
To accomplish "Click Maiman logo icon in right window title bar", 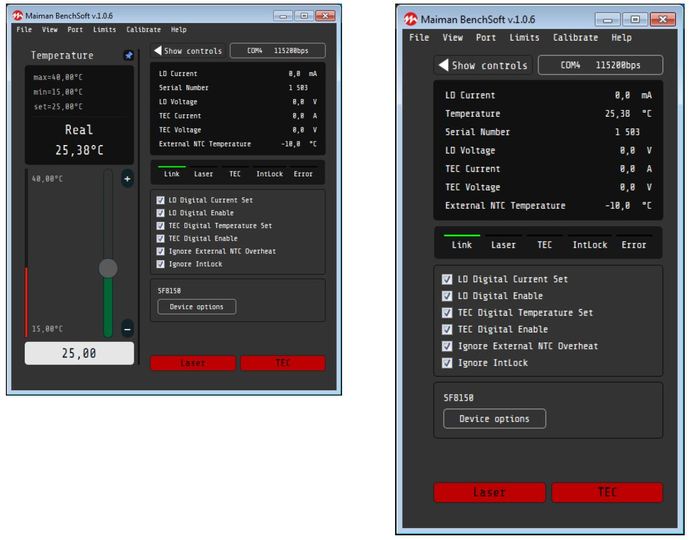I will click(411, 19).
